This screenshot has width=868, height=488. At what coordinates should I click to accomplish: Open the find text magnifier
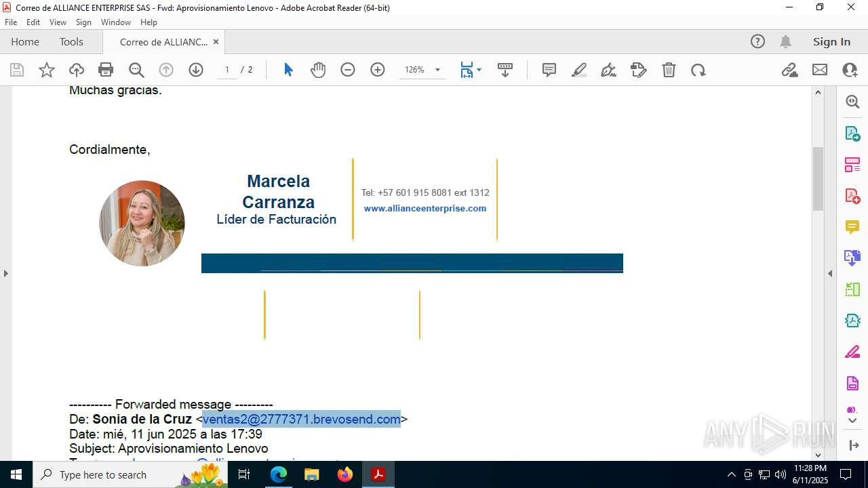pyautogui.click(x=136, y=70)
